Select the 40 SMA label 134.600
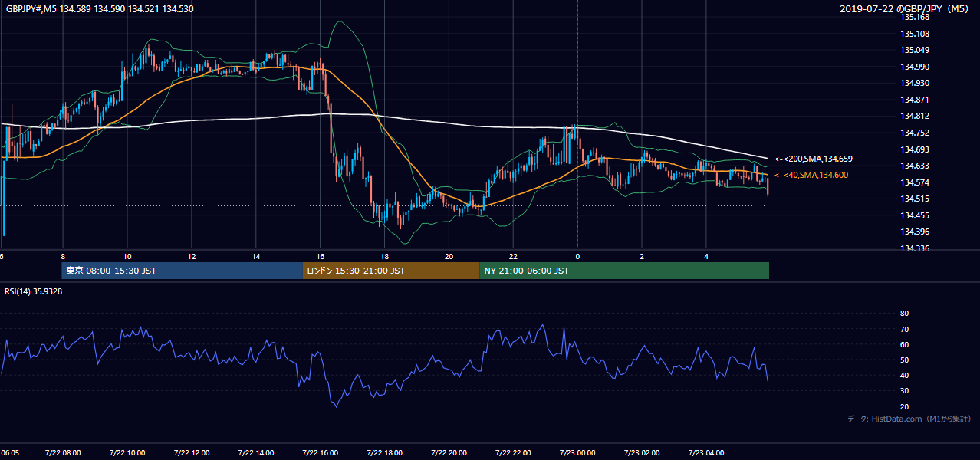The image size is (980, 460). (x=811, y=176)
